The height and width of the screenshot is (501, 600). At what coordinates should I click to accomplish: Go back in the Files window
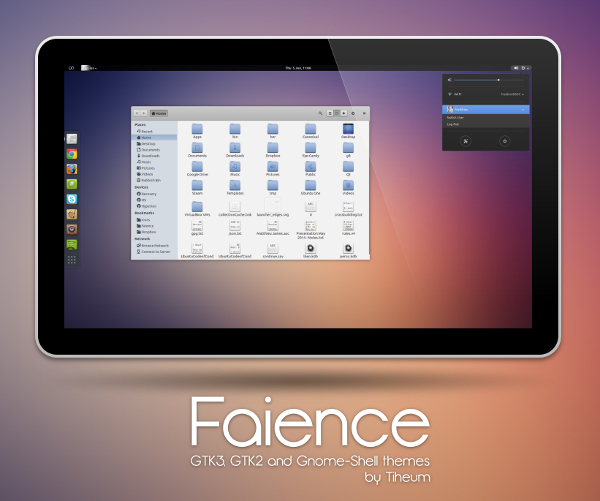point(137,113)
